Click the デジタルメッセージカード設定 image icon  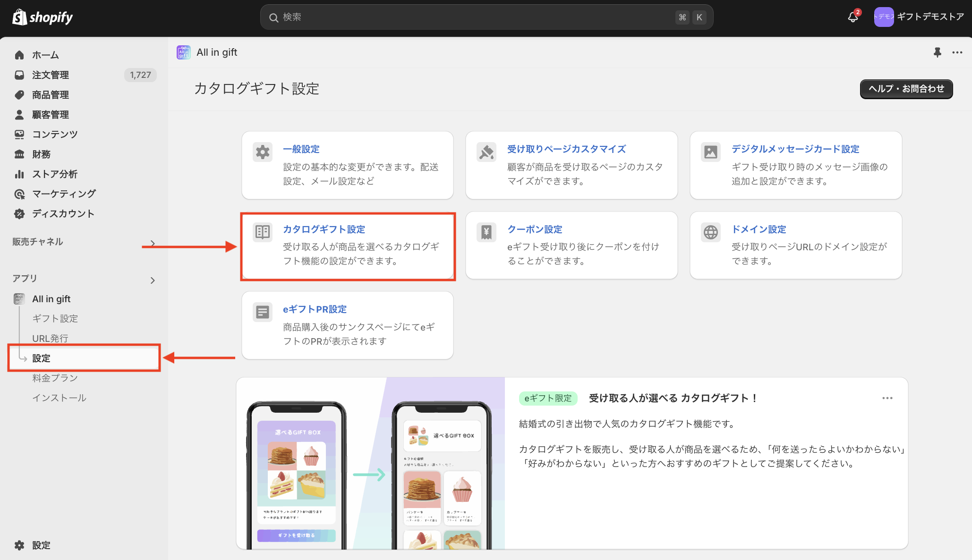pos(711,152)
